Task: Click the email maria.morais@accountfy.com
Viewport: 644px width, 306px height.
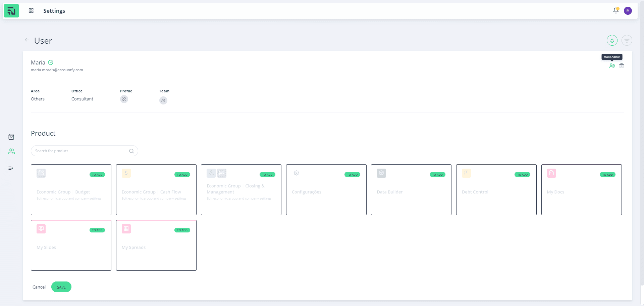Action: 57,70
